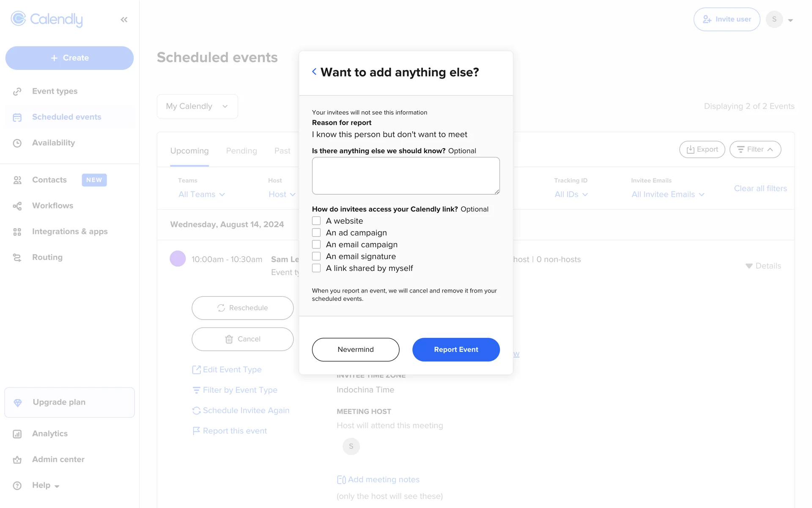Switch to the Past tab
The width and height of the screenshot is (812, 508).
coord(282,151)
